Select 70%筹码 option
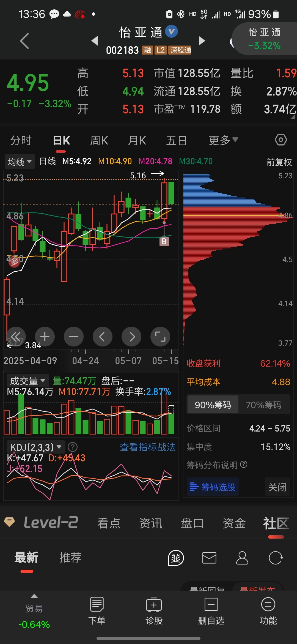The height and width of the screenshot is (644, 297). (x=264, y=405)
